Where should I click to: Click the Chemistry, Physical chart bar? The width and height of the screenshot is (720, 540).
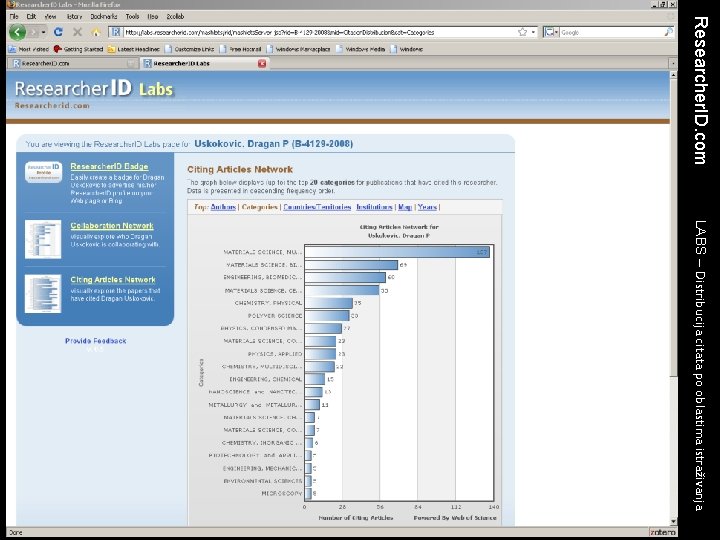pos(329,303)
